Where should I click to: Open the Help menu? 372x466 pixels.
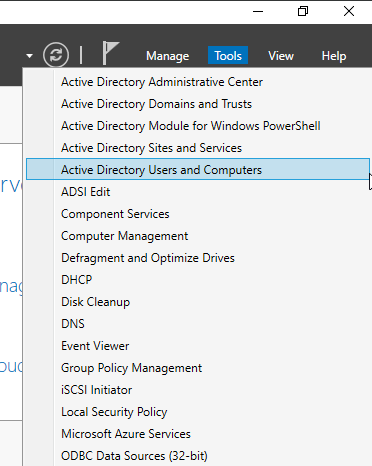click(x=334, y=56)
